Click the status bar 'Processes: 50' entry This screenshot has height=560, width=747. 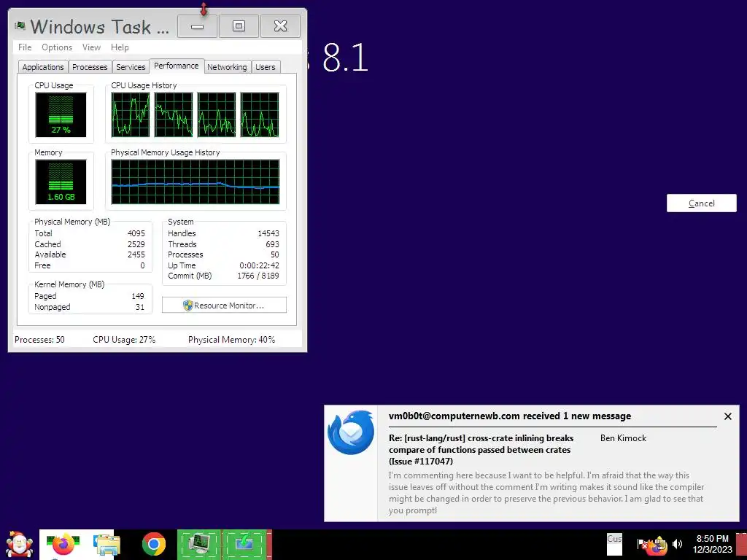tap(39, 340)
